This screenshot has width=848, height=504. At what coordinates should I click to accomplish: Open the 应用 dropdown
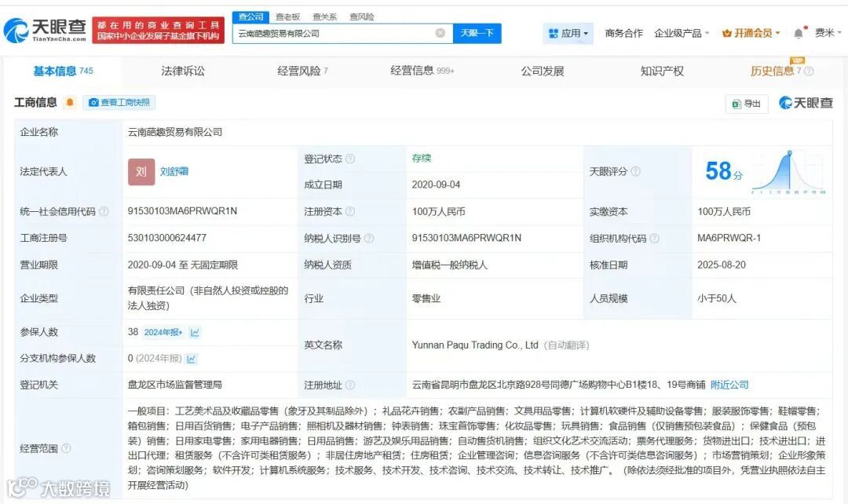point(568,34)
